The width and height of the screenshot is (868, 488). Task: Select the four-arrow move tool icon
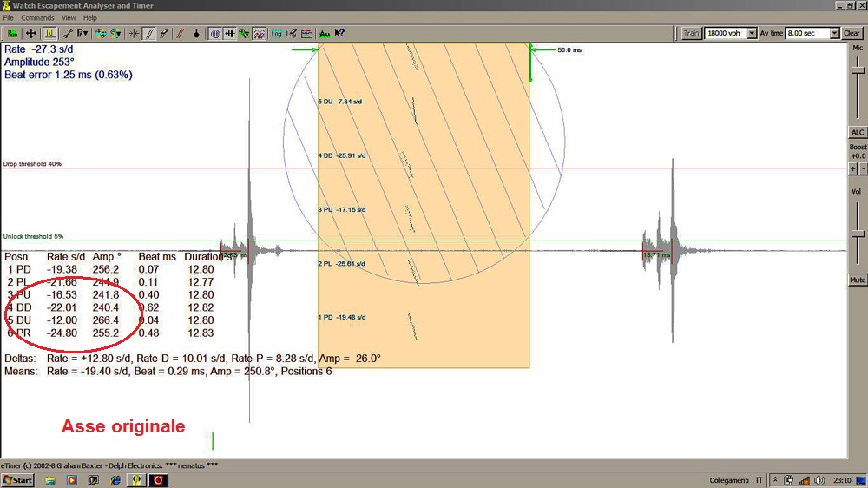[30, 33]
